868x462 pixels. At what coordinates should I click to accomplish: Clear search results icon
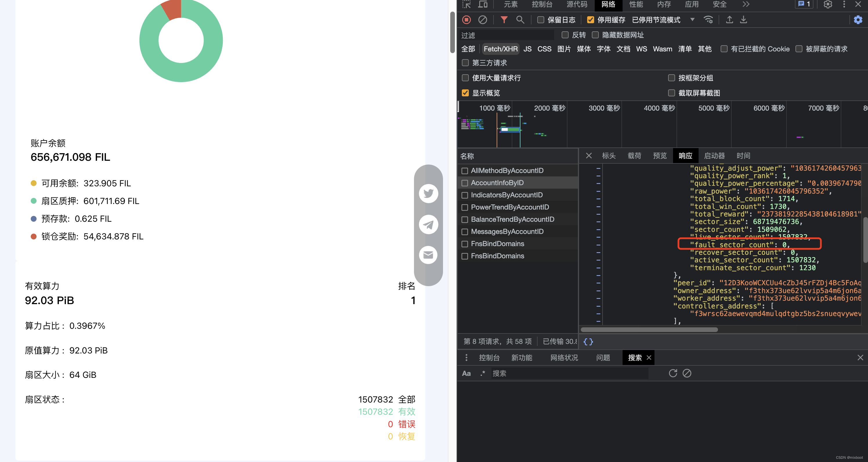pos(687,373)
